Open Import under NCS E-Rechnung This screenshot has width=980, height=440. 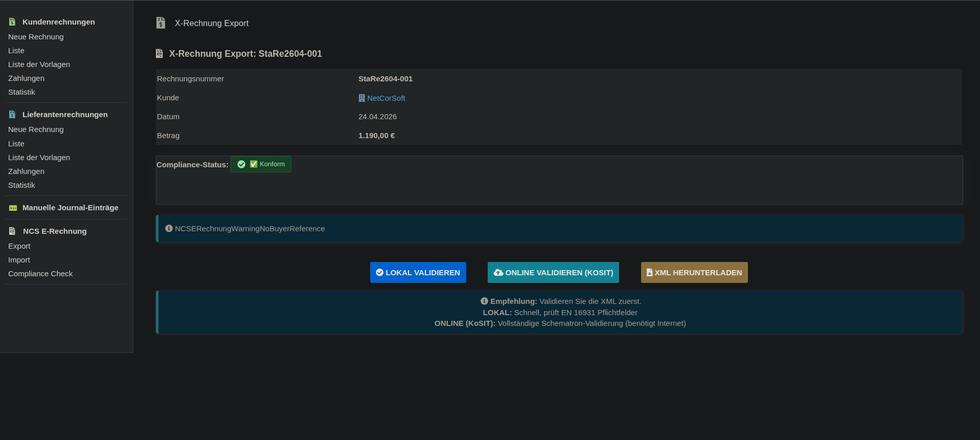[x=19, y=260]
